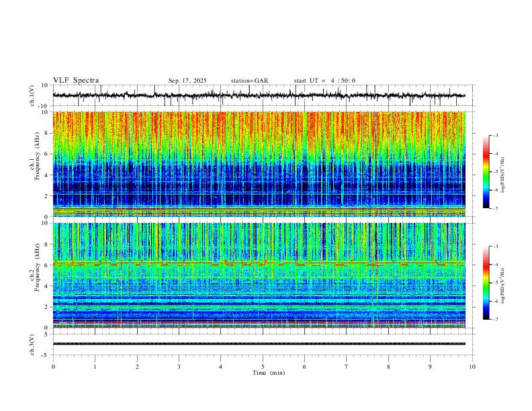Click the red high-frequency band in ch.1 spectrogram
532x411 pixels.
tap(259, 127)
